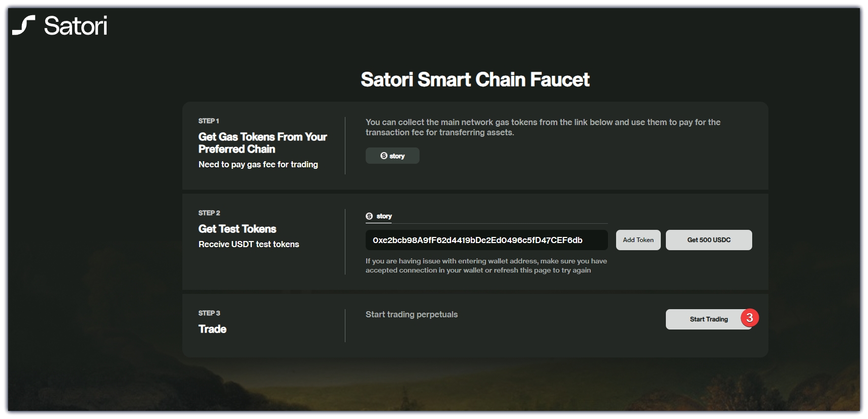Click the Start trading perpetuals text
Image resolution: width=868 pixels, height=419 pixels.
411,314
